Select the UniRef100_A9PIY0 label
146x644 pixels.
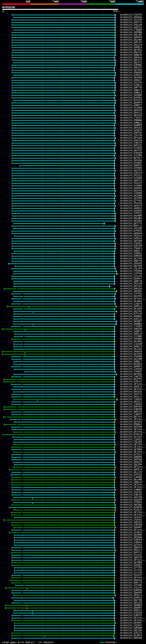[x=131, y=22]
